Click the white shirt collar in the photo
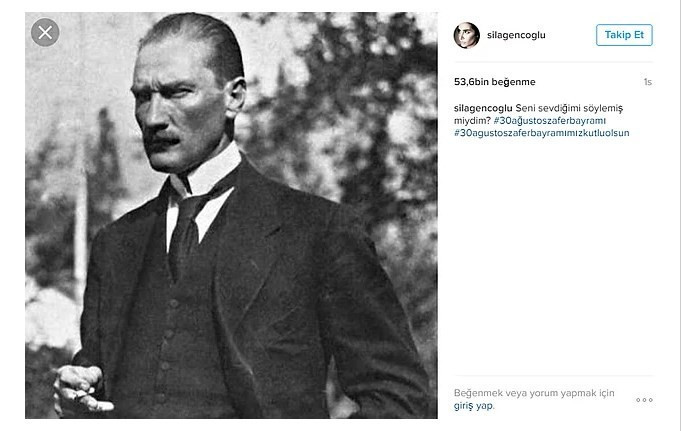 202,191
